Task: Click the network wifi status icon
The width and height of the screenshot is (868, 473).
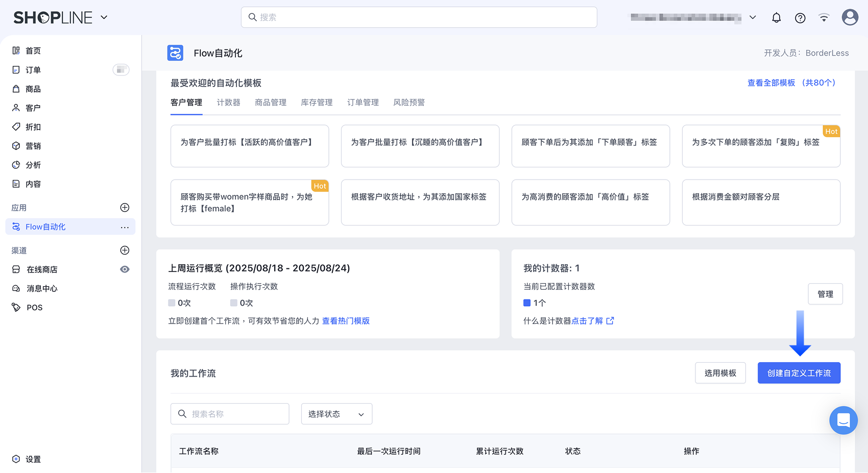Action: (x=824, y=18)
